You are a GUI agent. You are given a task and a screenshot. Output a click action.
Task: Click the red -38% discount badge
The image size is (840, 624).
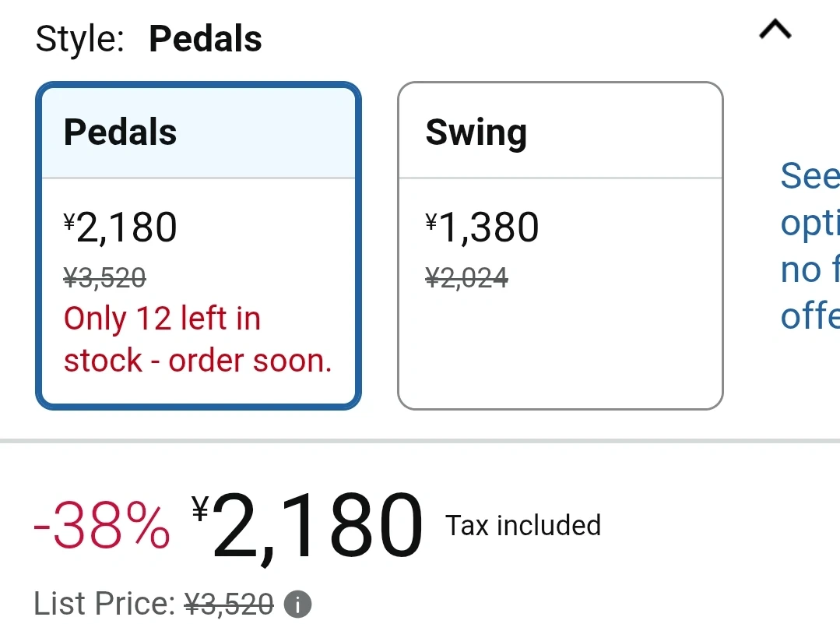point(102,526)
